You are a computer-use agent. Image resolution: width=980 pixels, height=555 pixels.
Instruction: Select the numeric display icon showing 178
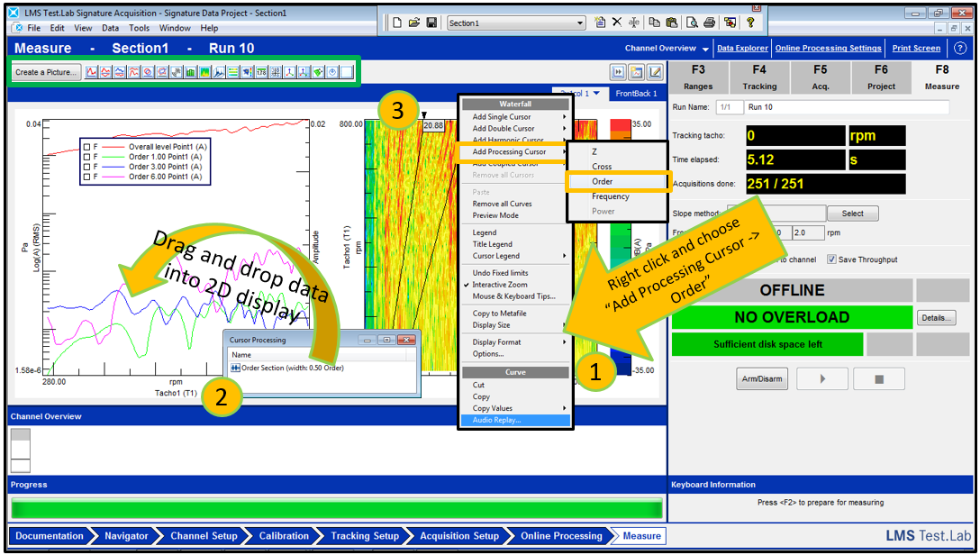261,72
